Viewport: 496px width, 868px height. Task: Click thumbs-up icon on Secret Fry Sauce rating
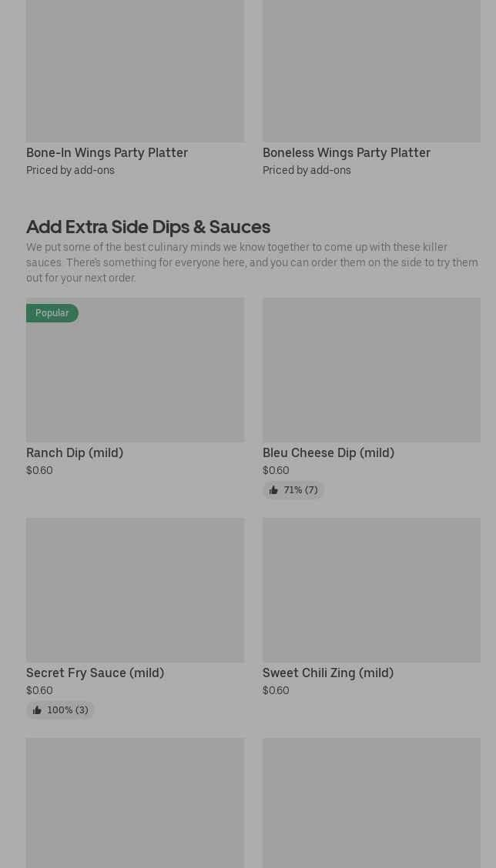click(x=37, y=710)
